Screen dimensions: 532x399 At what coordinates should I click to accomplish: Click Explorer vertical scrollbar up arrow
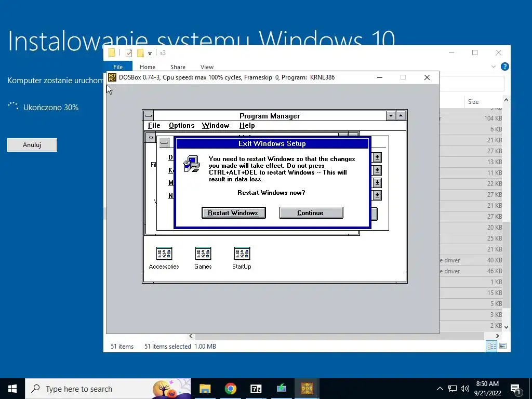pos(506,100)
